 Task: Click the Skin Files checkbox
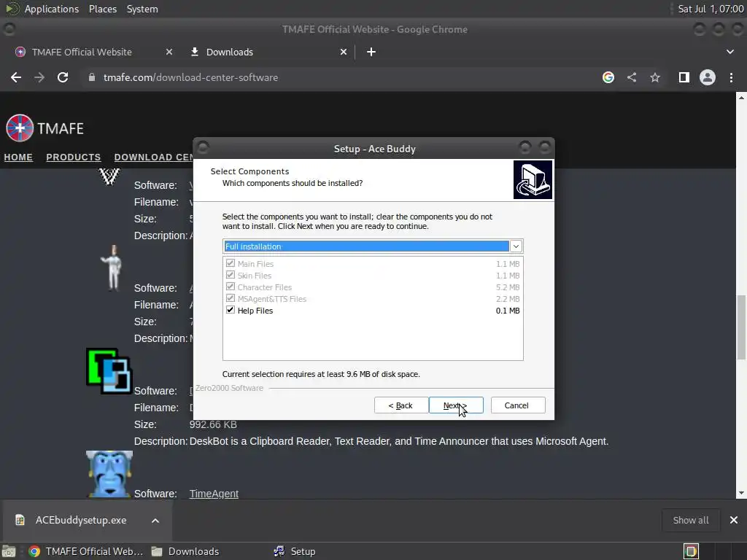tap(230, 275)
